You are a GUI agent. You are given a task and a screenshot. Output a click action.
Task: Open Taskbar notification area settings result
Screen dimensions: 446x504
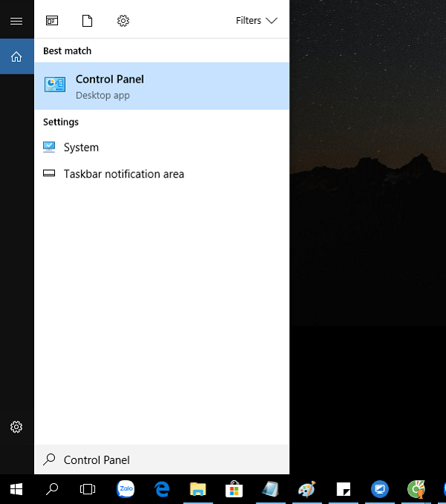pyautogui.click(x=123, y=174)
